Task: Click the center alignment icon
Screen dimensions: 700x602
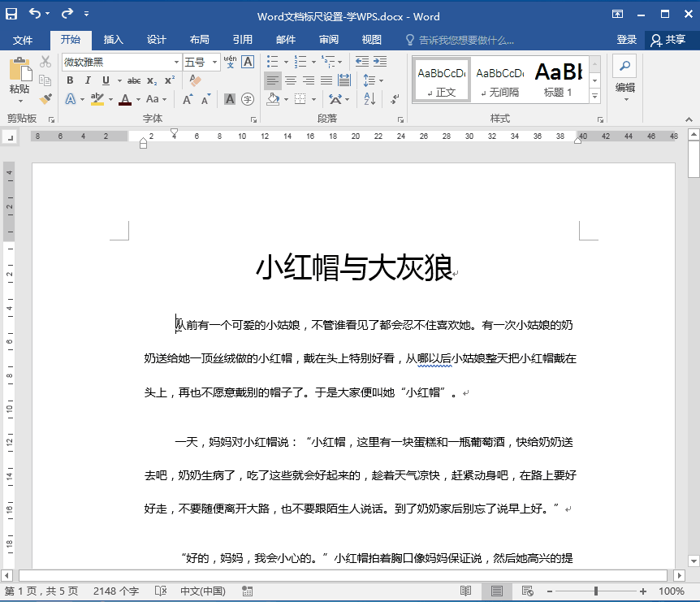Action: pyautogui.click(x=289, y=80)
